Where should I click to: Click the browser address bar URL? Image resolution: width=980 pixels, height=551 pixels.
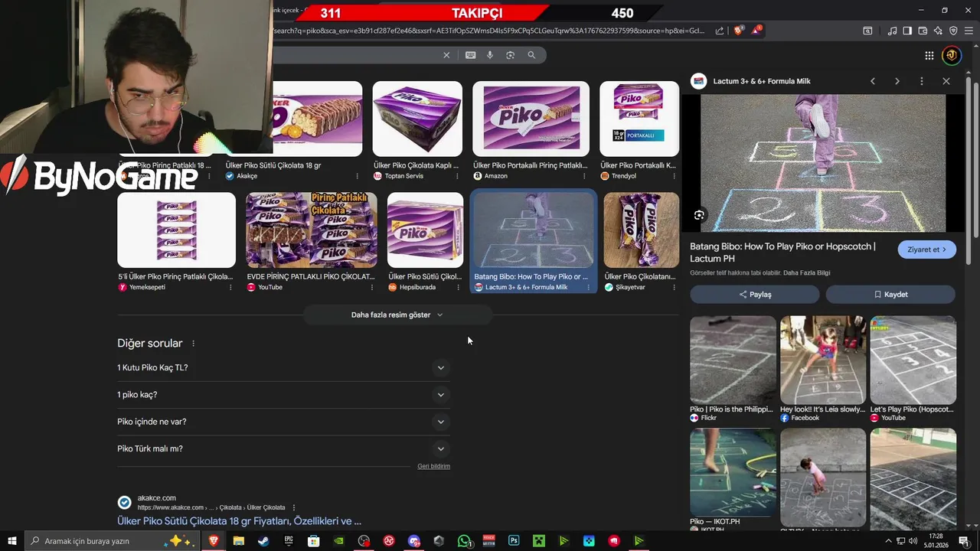click(490, 31)
